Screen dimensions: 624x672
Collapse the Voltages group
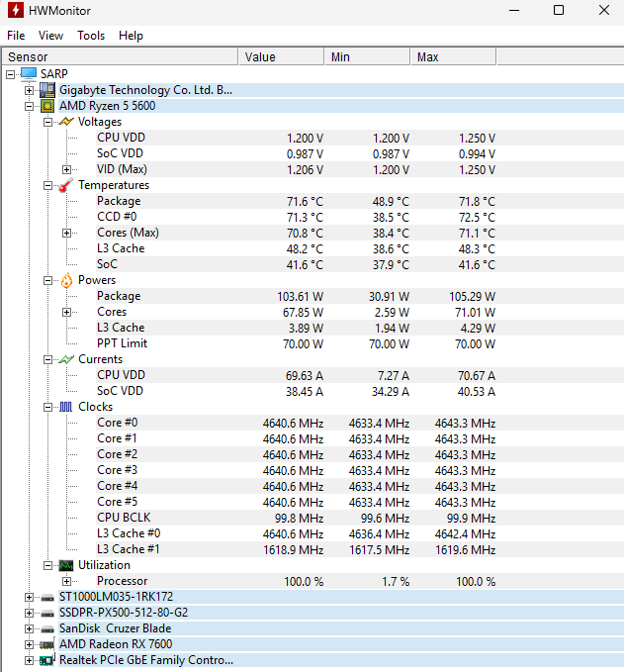click(x=48, y=122)
